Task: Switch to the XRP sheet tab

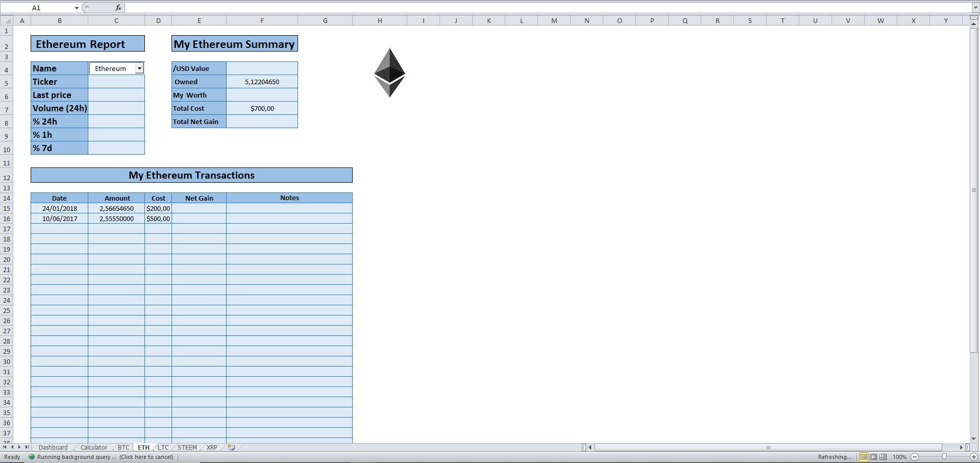Action: (212, 447)
